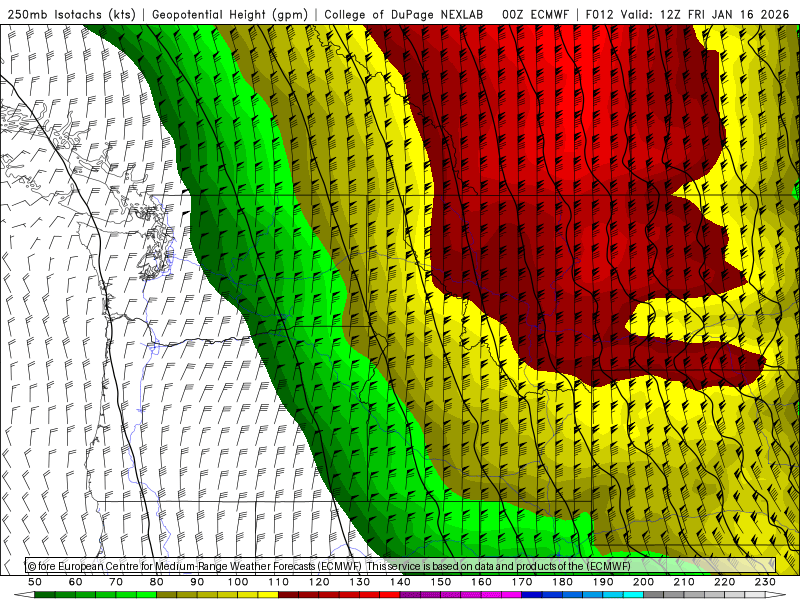Click the '230' legend value
This screenshot has height=600, width=800.
click(765, 582)
